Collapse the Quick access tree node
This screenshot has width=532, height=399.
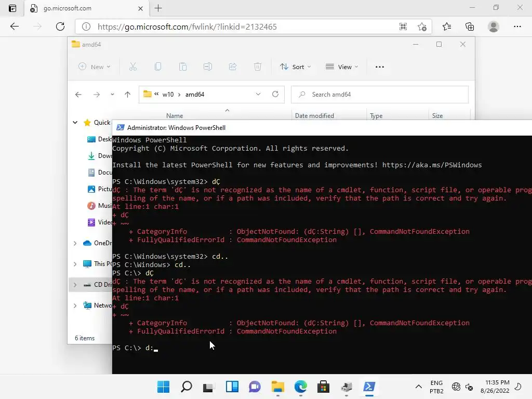pyautogui.click(x=75, y=123)
